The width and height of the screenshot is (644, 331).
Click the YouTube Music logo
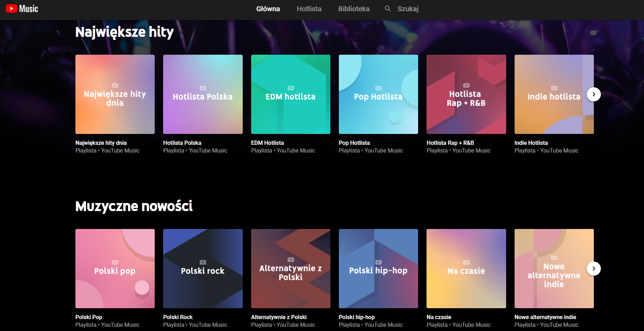click(22, 9)
